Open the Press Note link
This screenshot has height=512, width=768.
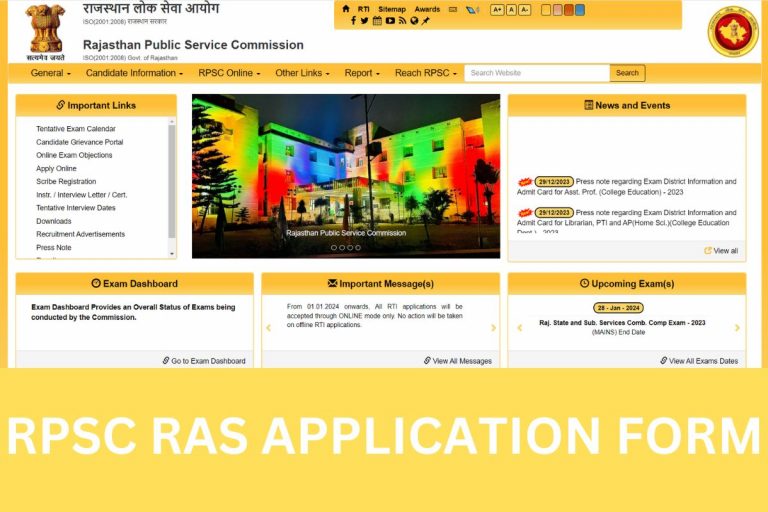pos(54,247)
